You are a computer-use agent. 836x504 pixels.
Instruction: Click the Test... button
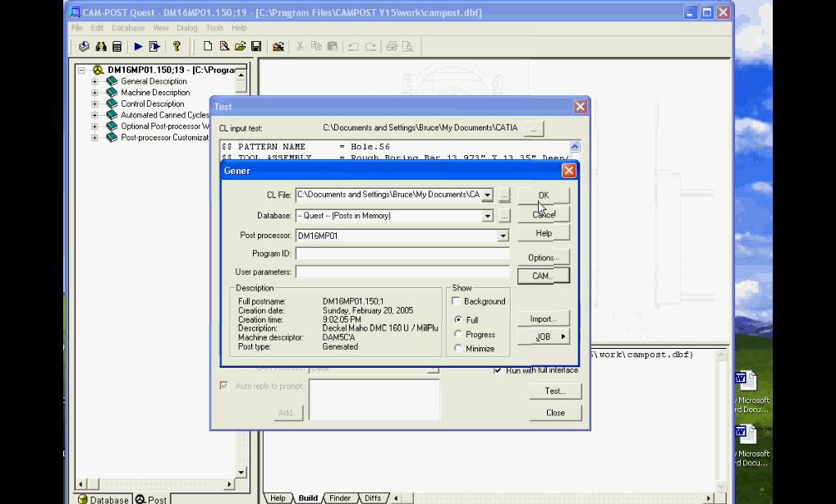coord(555,391)
